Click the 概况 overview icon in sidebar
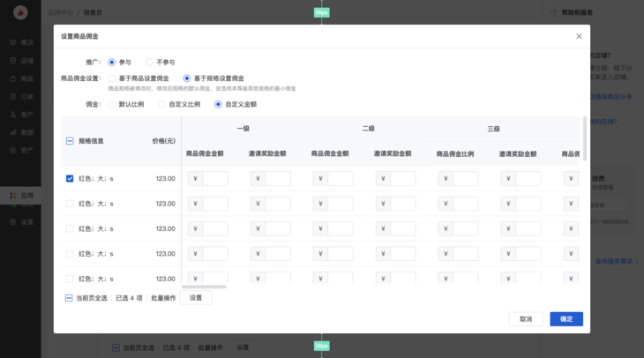The width and height of the screenshot is (644, 358). tap(13, 42)
